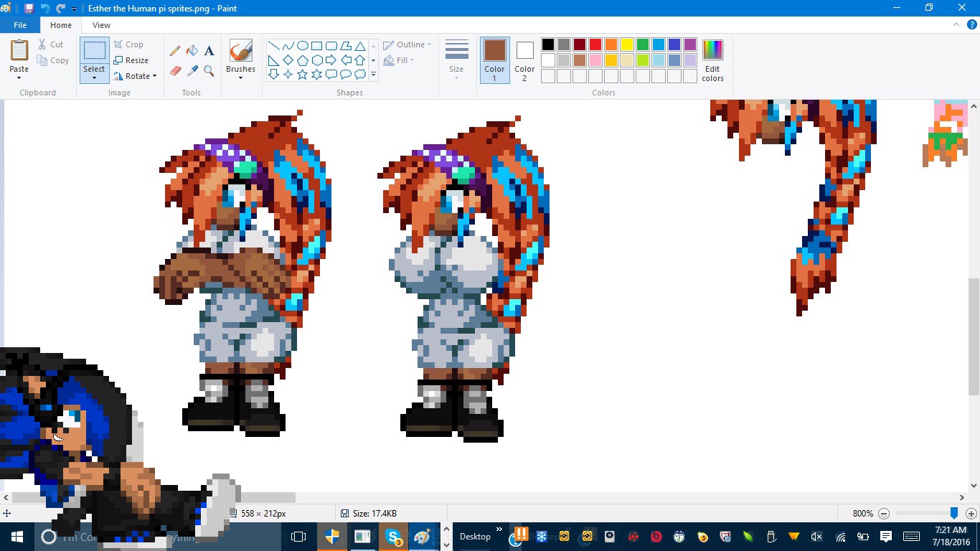The width and height of the screenshot is (980, 551).
Task: Pick the Color picker eyedropper tool
Action: point(192,71)
